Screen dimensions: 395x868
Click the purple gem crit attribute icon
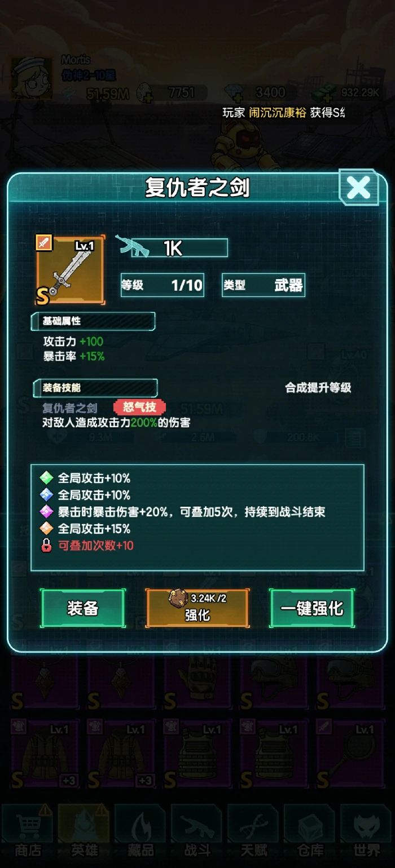pyautogui.click(x=46, y=512)
